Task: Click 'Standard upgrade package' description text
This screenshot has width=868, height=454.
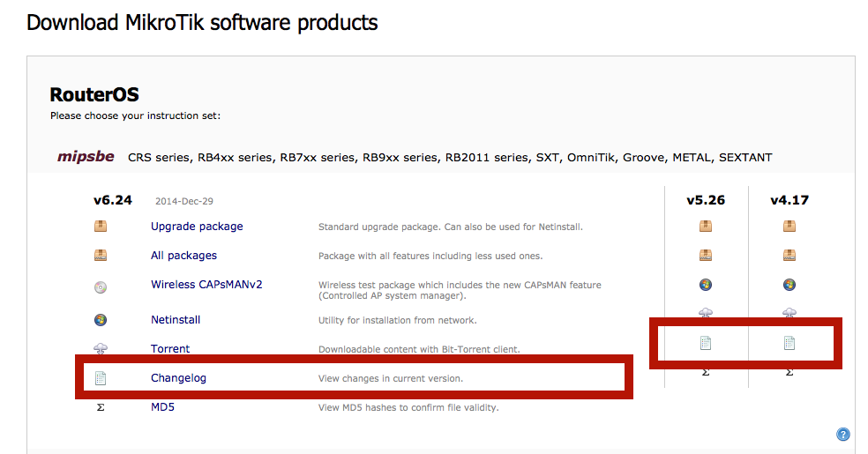Action: pos(451,227)
